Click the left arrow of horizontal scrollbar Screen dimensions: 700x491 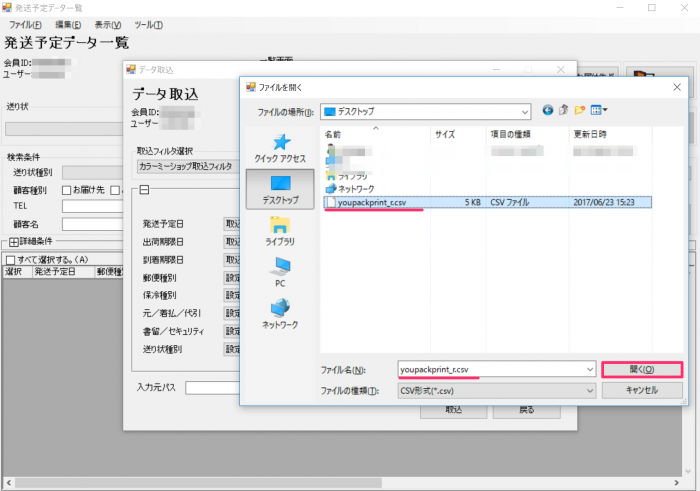[x=8, y=483]
